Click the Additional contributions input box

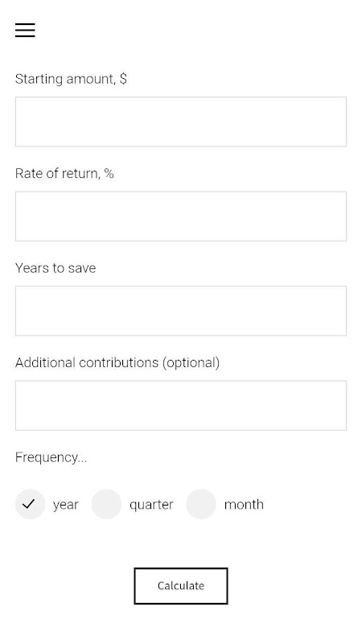pyautogui.click(x=181, y=406)
